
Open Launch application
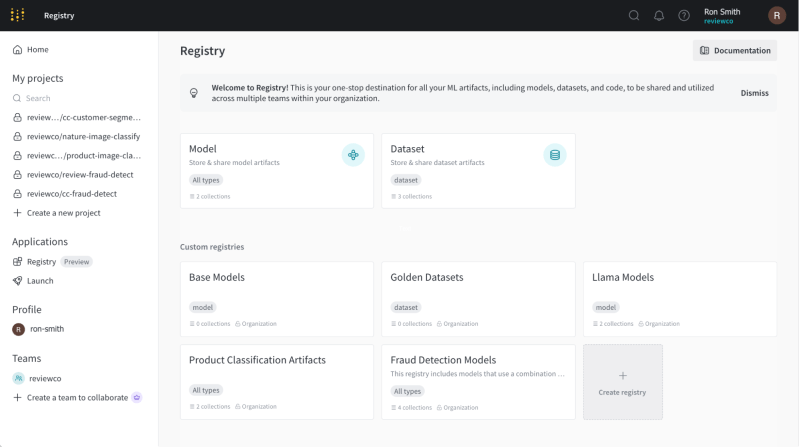click(x=40, y=281)
